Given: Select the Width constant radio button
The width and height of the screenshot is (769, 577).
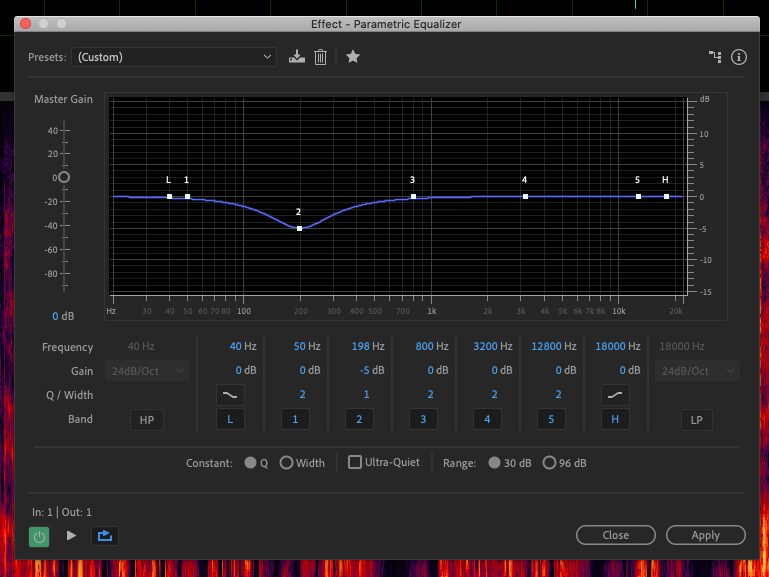Looking at the screenshot, I should click(x=286, y=463).
